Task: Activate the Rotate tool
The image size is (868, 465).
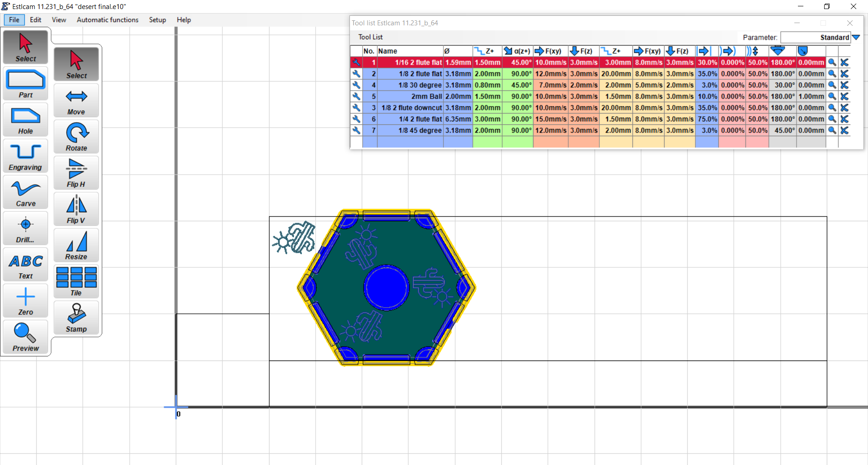Action: click(x=76, y=137)
